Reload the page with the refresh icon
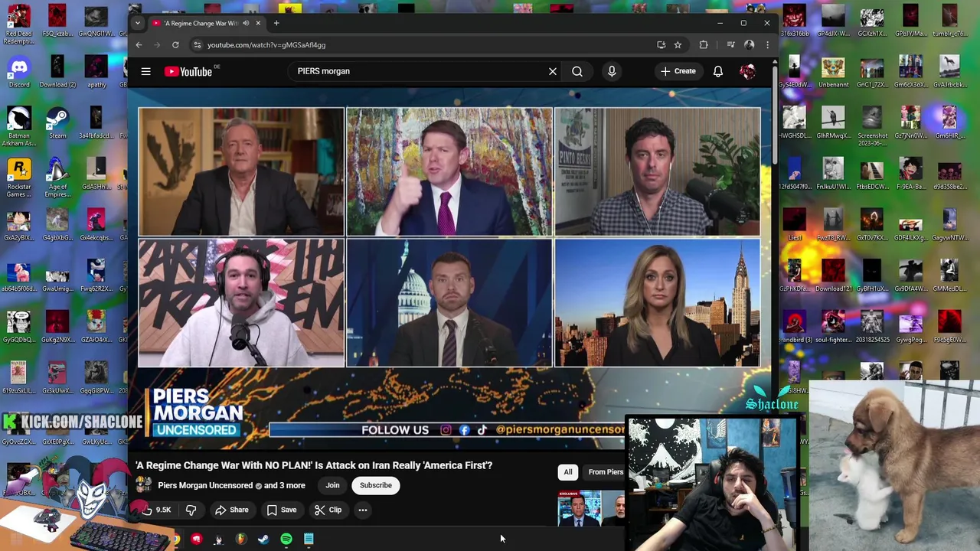Image resolution: width=980 pixels, height=551 pixels. 175,45
